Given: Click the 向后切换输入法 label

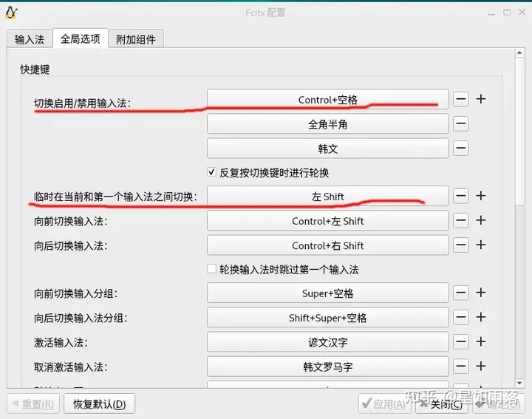Looking at the screenshot, I should [71, 245].
